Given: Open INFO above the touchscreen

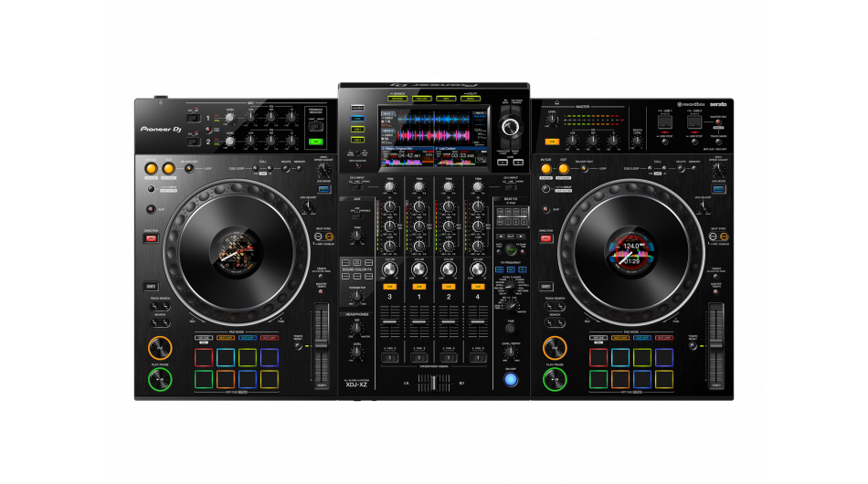Looking at the screenshot, I should (x=446, y=99).
